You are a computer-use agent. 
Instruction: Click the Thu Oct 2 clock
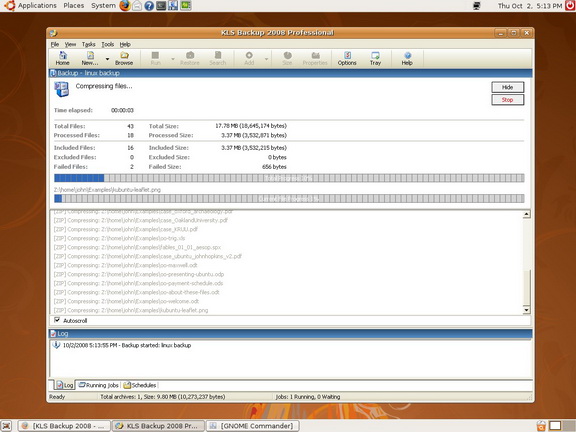[529, 6]
